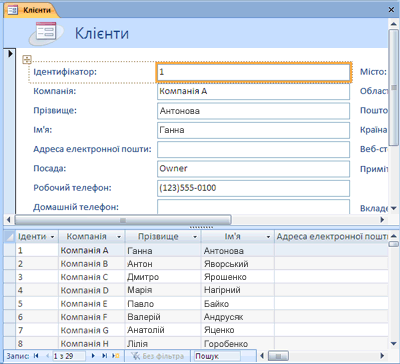The image size is (400, 364).
Task: Click datasheet horizontal scrollbar left arrow
Action: 262,356
